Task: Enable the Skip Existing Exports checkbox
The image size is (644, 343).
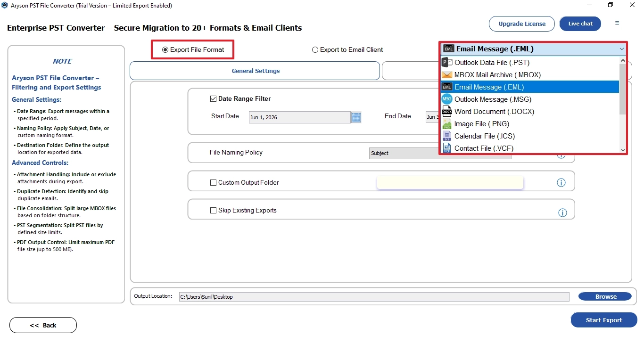Action: [x=213, y=211]
